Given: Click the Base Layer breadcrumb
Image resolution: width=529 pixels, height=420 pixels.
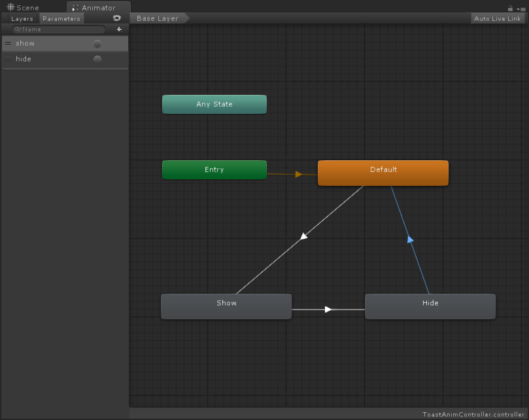Looking at the screenshot, I should point(158,18).
